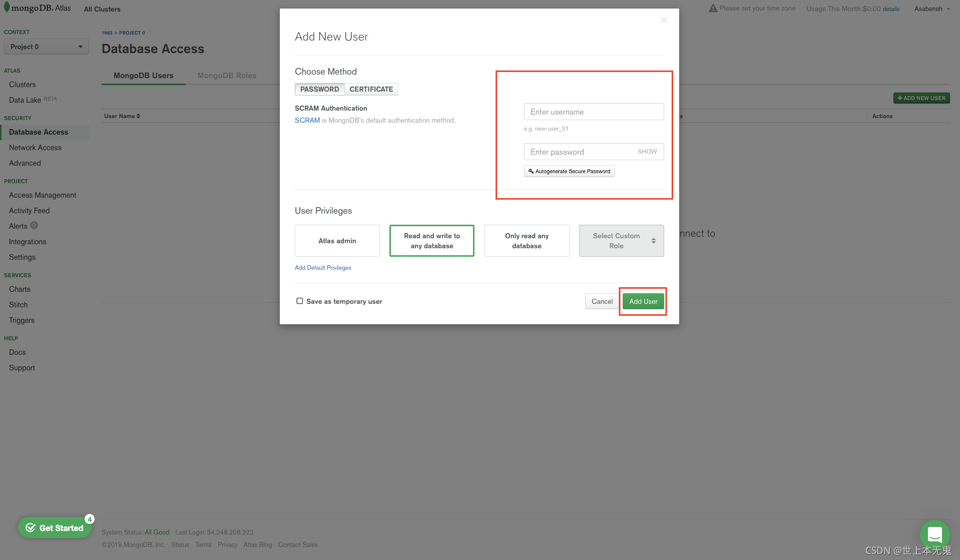Click the Alerts count badge
The height and width of the screenshot is (560, 960).
(x=34, y=225)
